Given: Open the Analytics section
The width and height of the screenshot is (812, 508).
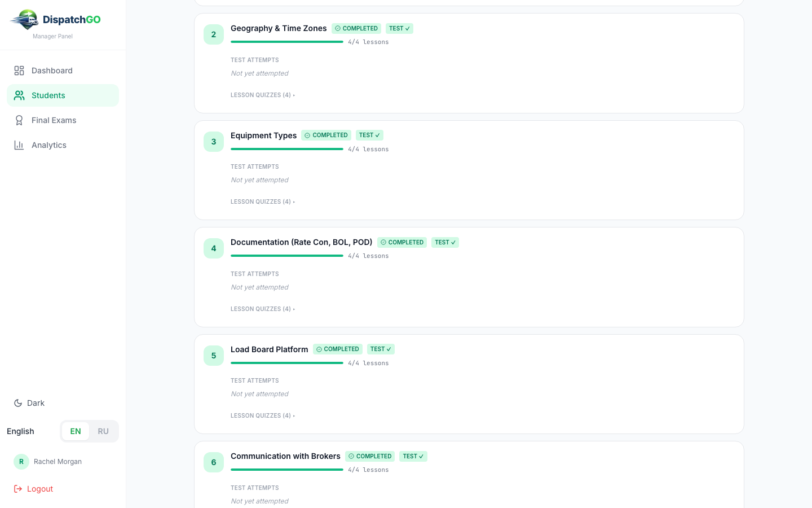Looking at the screenshot, I should coord(63,145).
